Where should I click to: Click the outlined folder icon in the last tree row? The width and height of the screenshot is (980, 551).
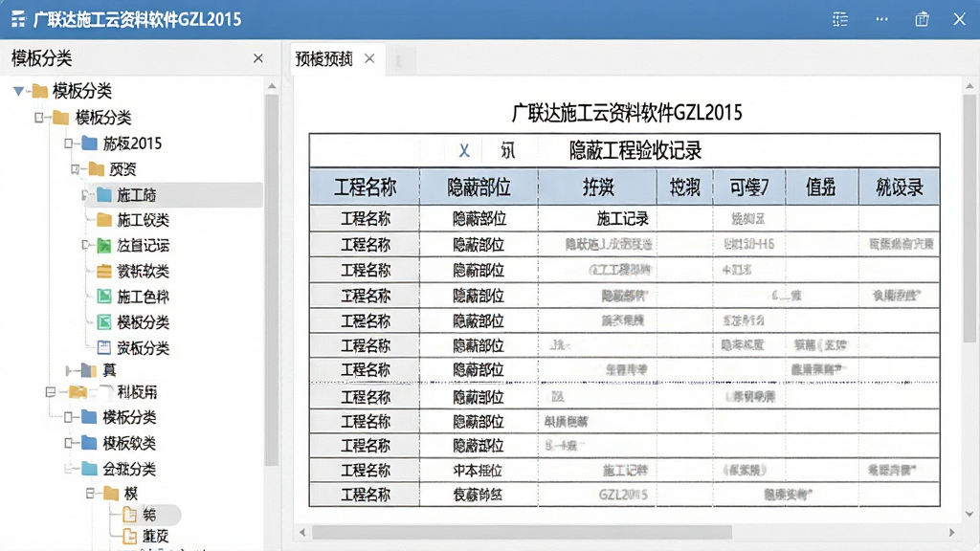[130, 536]
